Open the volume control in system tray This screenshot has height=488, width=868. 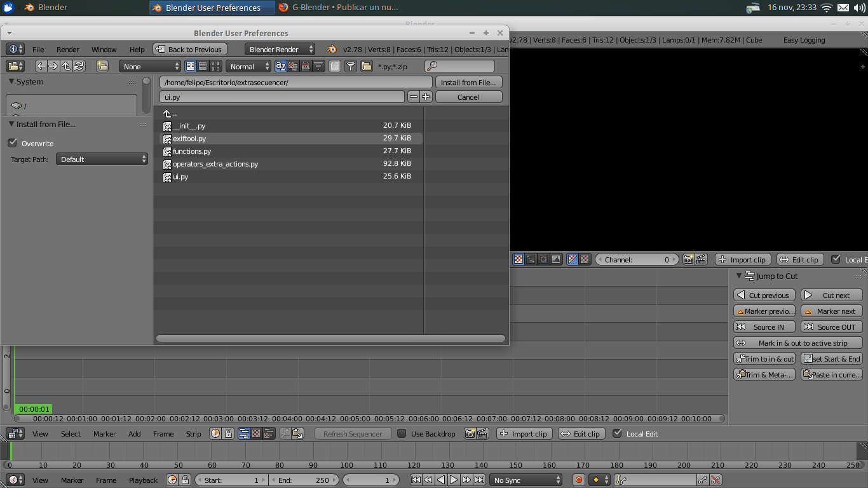(x=860, y=8)
